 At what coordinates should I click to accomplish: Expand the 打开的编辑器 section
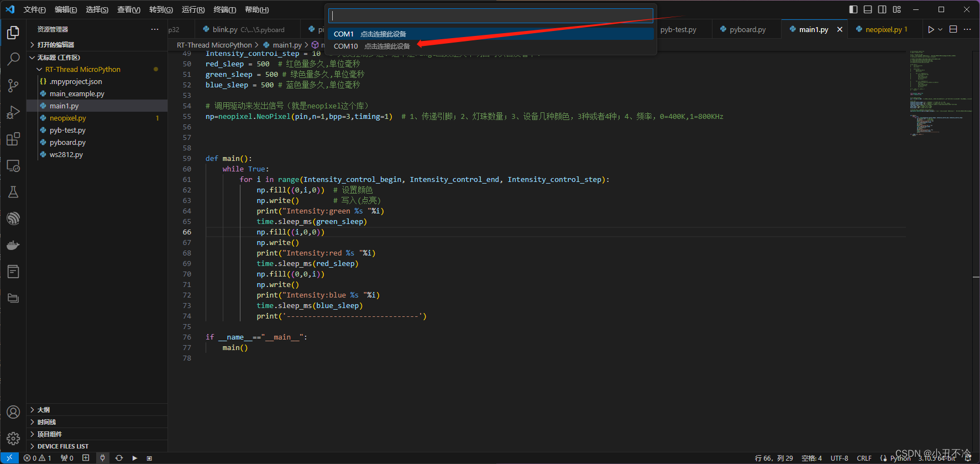(97, 45)
